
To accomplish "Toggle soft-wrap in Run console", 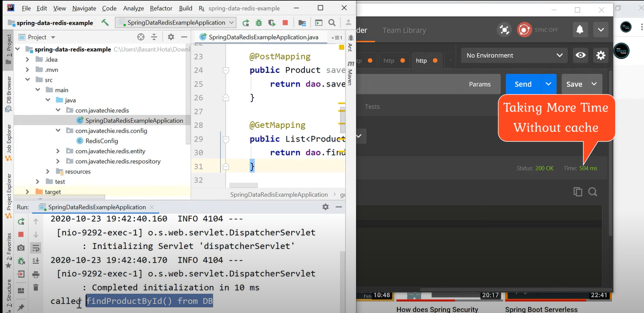I will (x=36, y=248).
